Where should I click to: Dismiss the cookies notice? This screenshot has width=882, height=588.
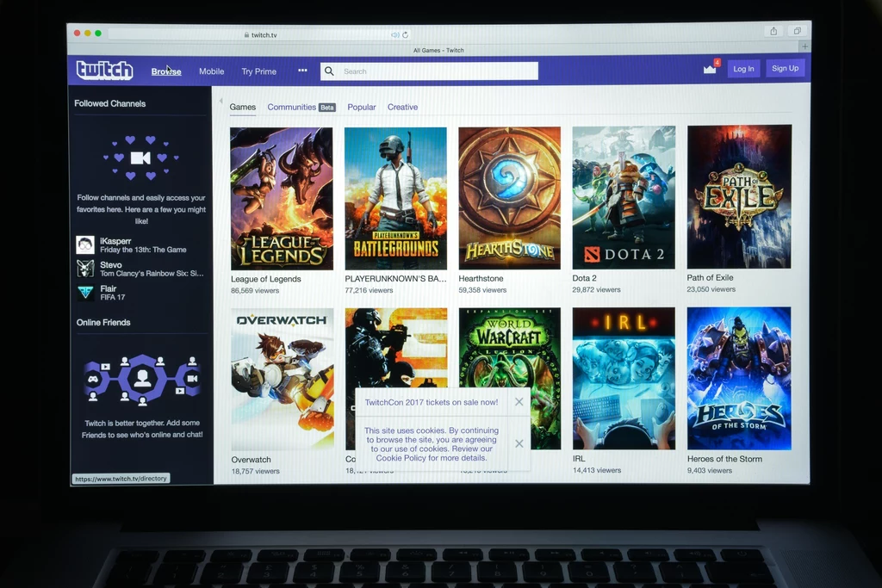click(519, 443)
